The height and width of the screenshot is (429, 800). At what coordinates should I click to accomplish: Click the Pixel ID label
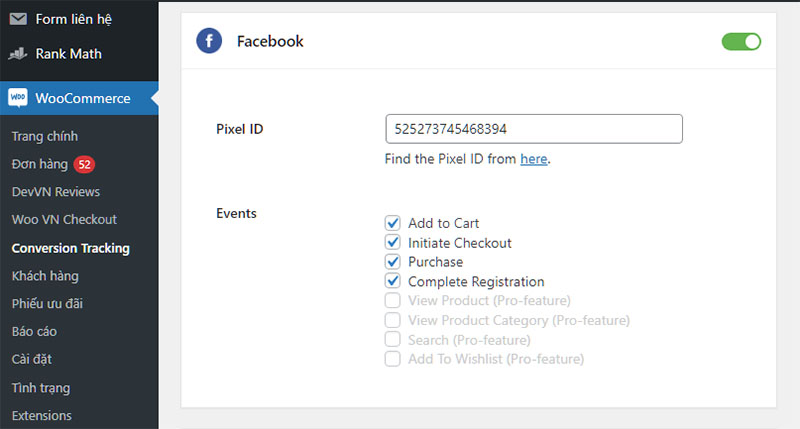[x=239, y=129]
